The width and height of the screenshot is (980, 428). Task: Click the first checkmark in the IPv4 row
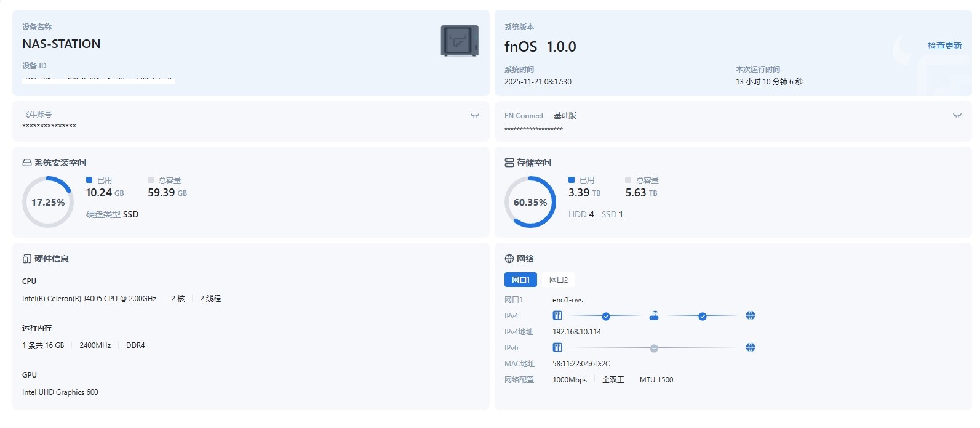(606, 316)
